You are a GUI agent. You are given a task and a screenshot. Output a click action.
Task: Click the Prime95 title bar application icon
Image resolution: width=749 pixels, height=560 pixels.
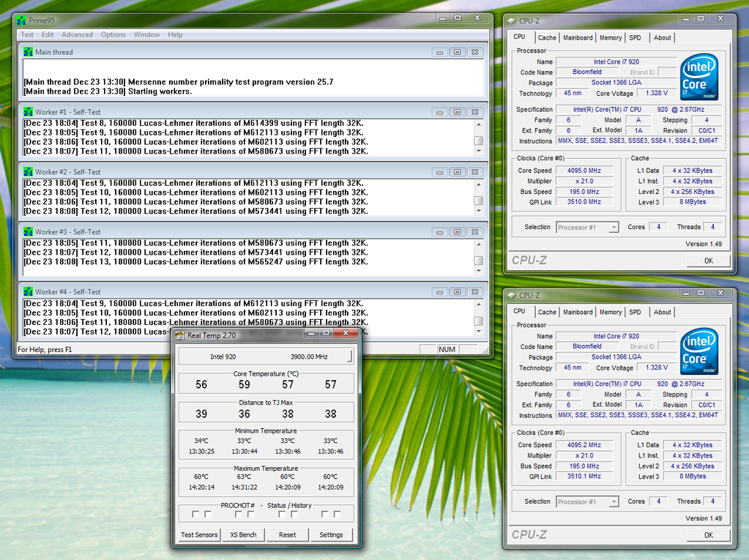tap(21, 20)
